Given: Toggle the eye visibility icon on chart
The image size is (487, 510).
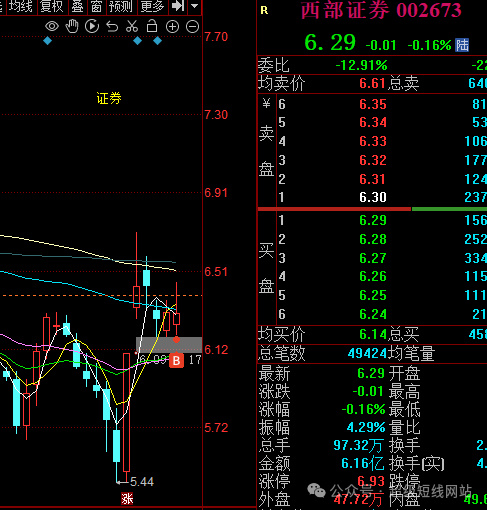Looking at the screenshot, I should tap(52, 26).
